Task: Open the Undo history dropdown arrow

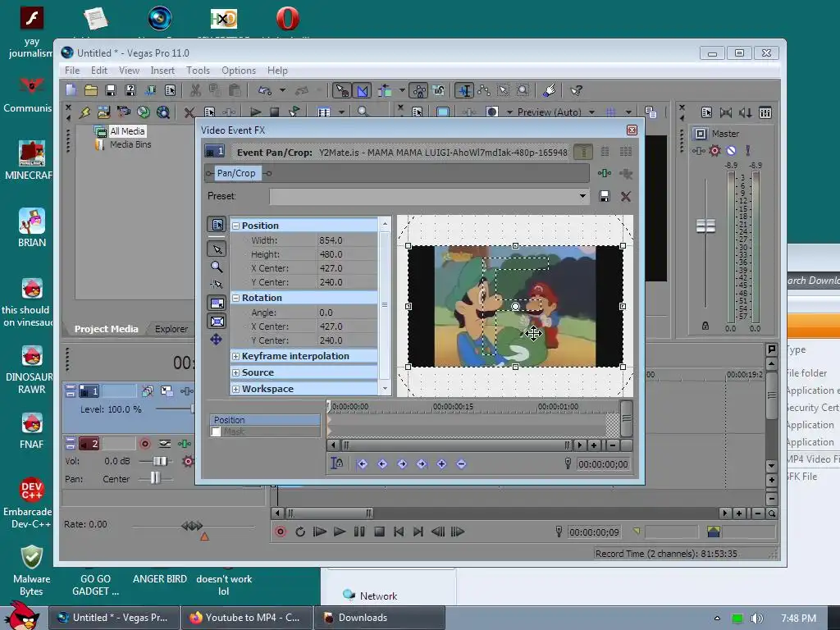Action: [282, 90]
